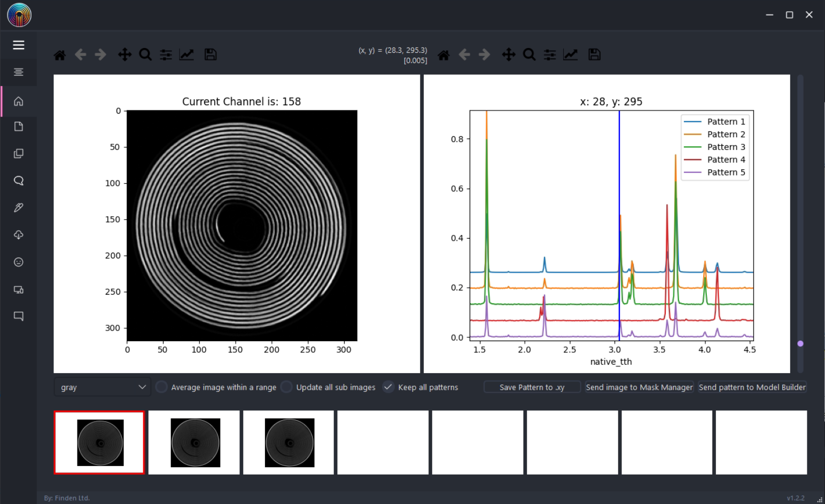This screenshot has height=504, width=825.
Task: Save the left image figure
Action: point(211,54)
